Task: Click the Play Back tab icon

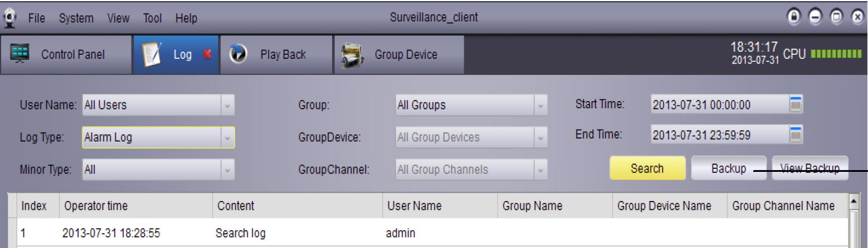Action: pyautogui.click(x=238, y=54)
